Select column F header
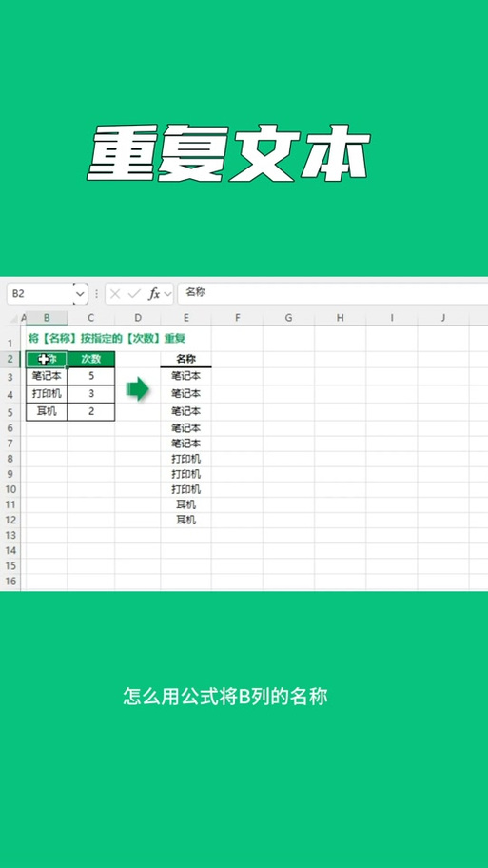The width and height of the screenshot is (488, 868). tap(238, 318)
